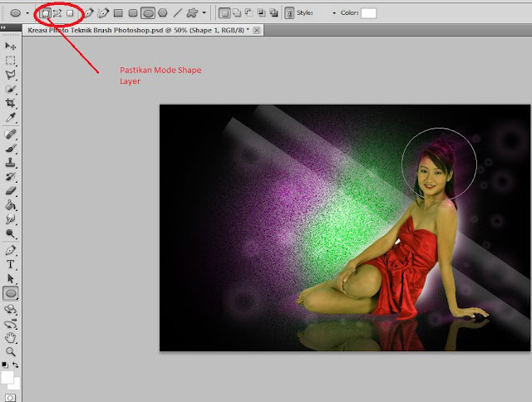Screen dimensions: 532x402
Task: Choose Line tool in options bar
Action: point(177,13)
